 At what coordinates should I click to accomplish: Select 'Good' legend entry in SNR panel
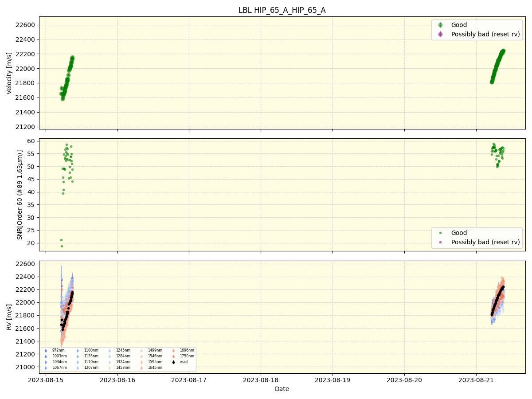459,233
